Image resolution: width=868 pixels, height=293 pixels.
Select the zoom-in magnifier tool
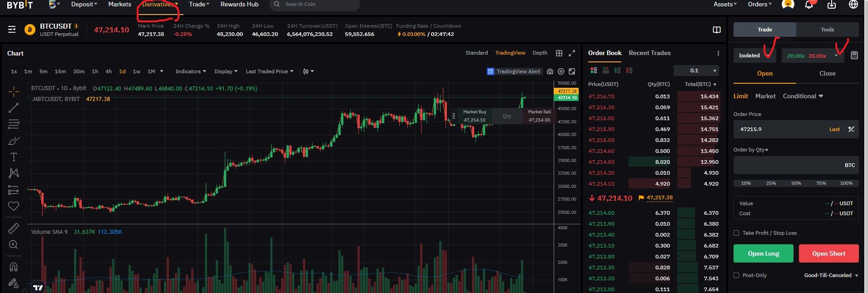14,245
